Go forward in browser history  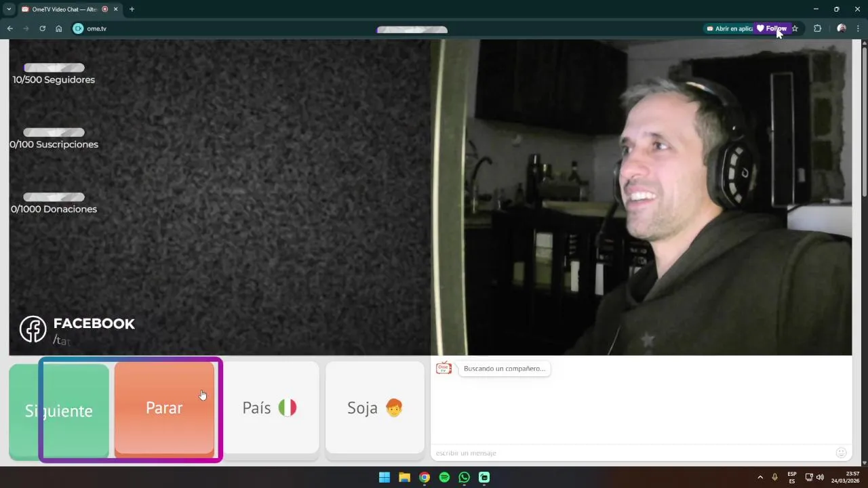pyautogui.click(x=26, y=28)
